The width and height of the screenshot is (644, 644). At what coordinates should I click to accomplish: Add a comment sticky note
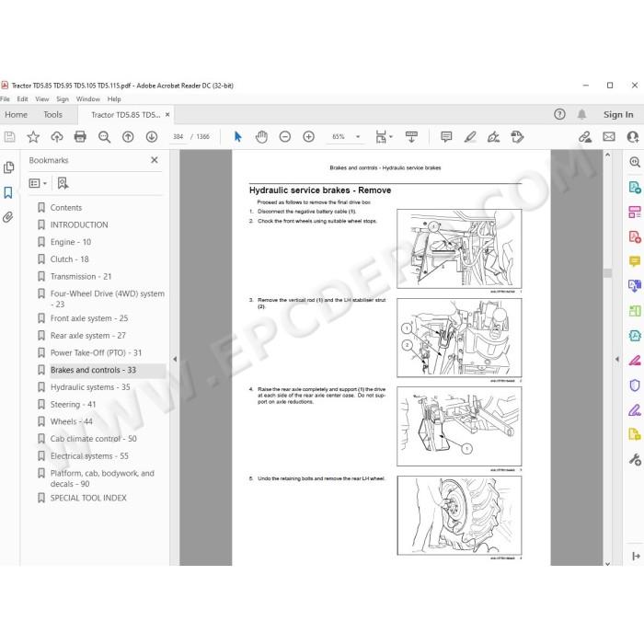(446, 137)
